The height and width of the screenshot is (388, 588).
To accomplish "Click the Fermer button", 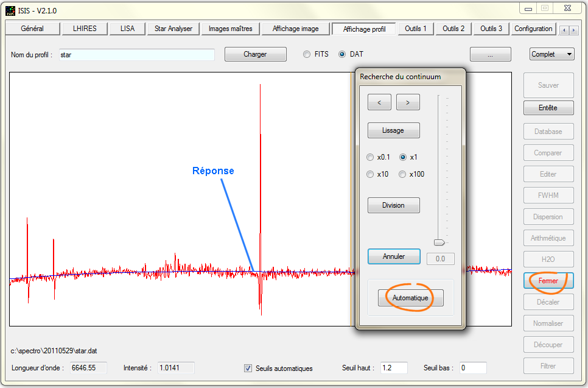I will pos(548,281).
